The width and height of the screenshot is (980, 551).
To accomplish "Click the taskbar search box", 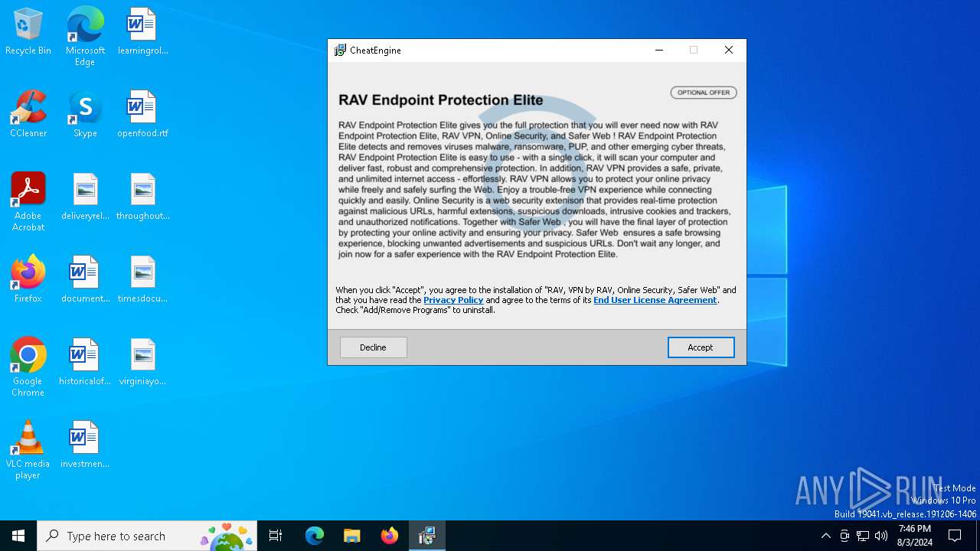I will (x=147, y=536).
